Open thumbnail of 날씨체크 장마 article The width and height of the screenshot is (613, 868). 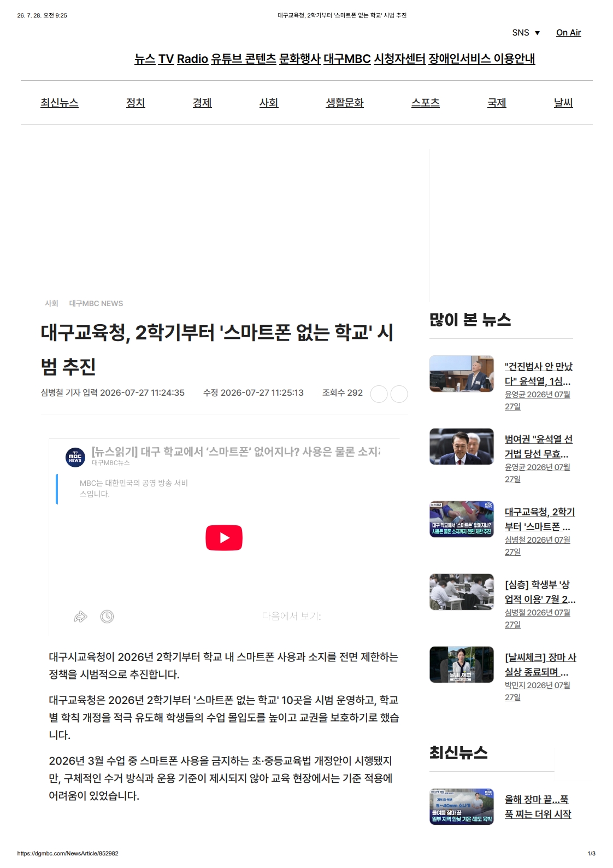[462, 665]
